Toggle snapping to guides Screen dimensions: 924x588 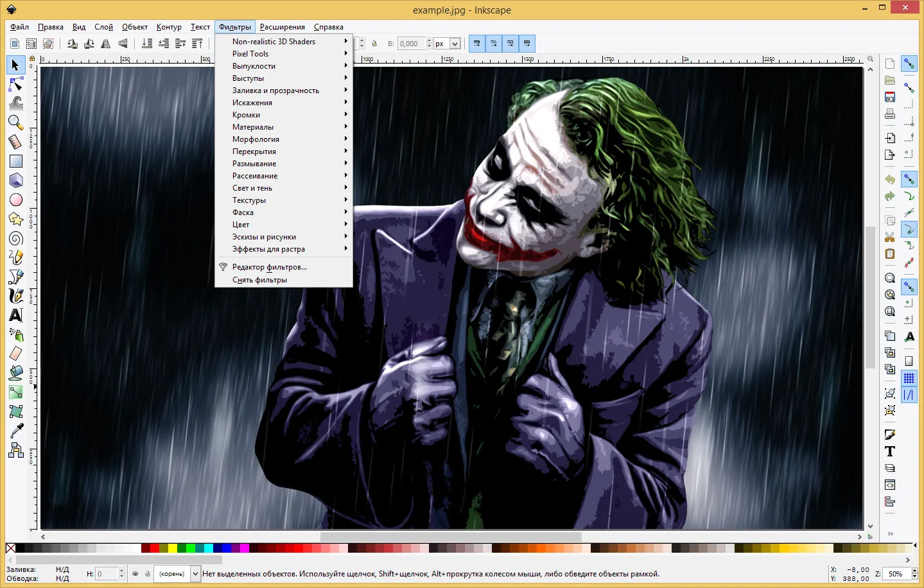[x=909, y=395]
